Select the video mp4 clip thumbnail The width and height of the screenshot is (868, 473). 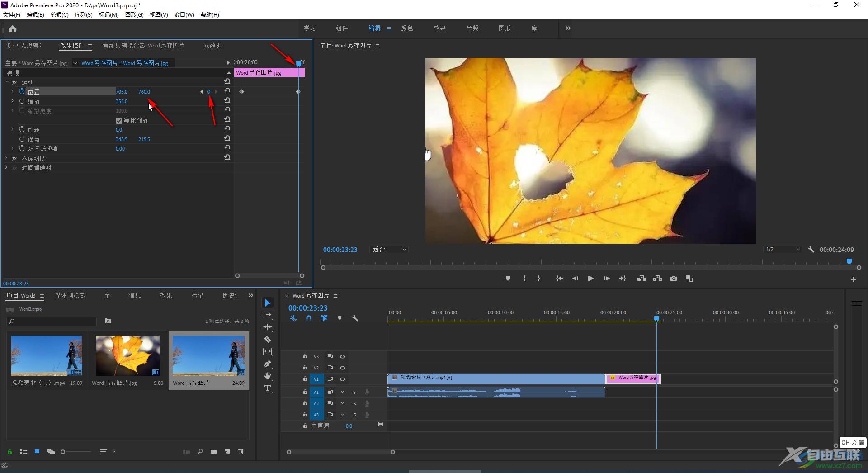coord(47,355)
